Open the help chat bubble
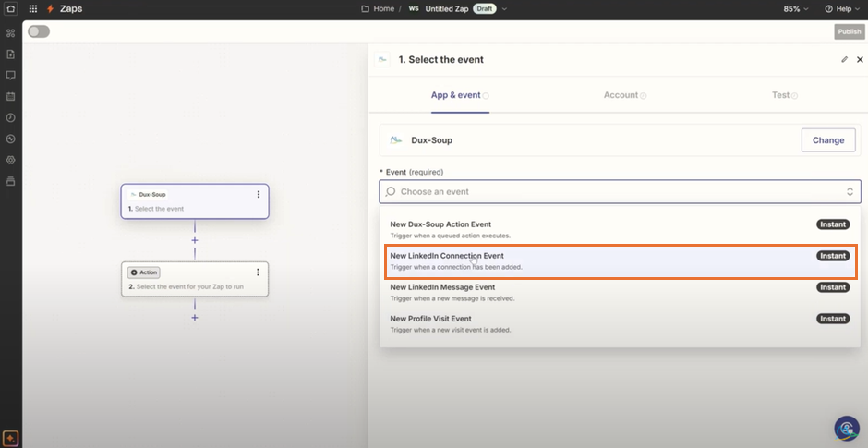Image resolution: width=868 pixels, height=448 pixels. pyautogui.click(x=847, y=428)
